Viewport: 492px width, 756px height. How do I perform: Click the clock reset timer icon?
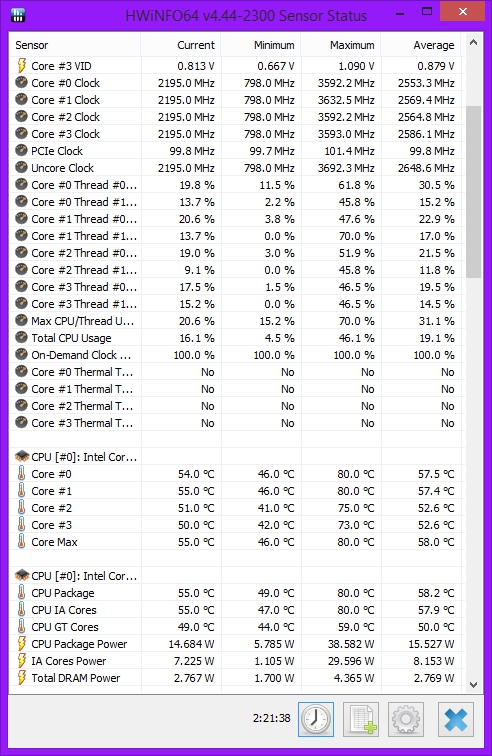point(316,719)
